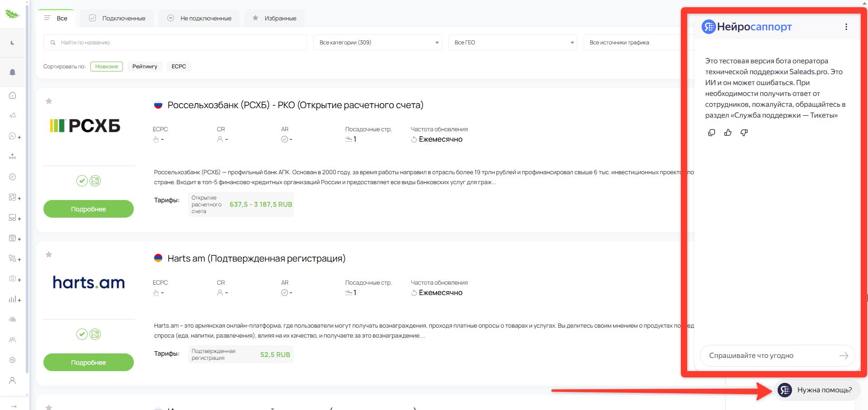Expand the gear settings sidebar item
Image resolution: width=868 pixels, height=410 pixels.
pos(15,279)
